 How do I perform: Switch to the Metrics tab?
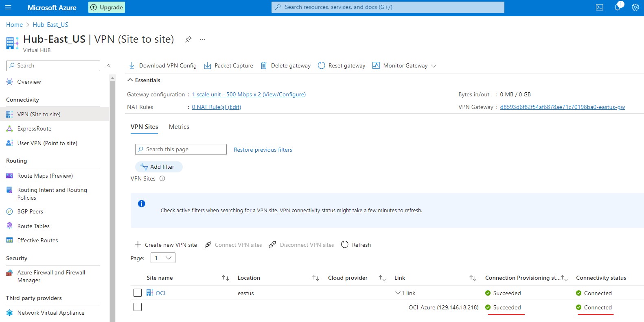(179, 127)
